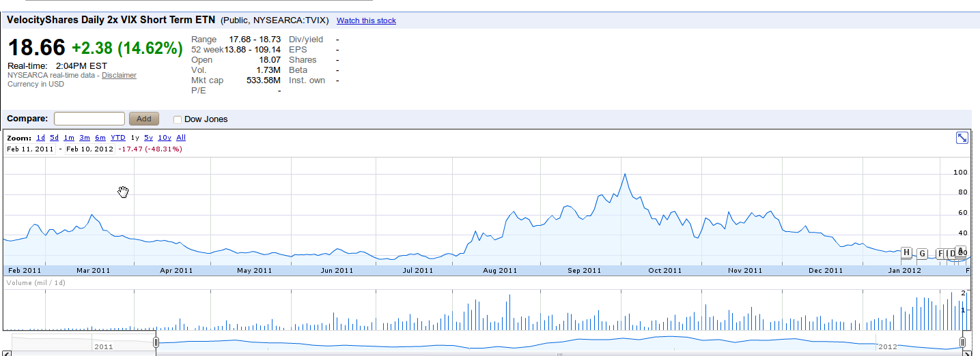
Task: Toggle the Dow Jones comparison checkbox
Action: coord(178,119)
